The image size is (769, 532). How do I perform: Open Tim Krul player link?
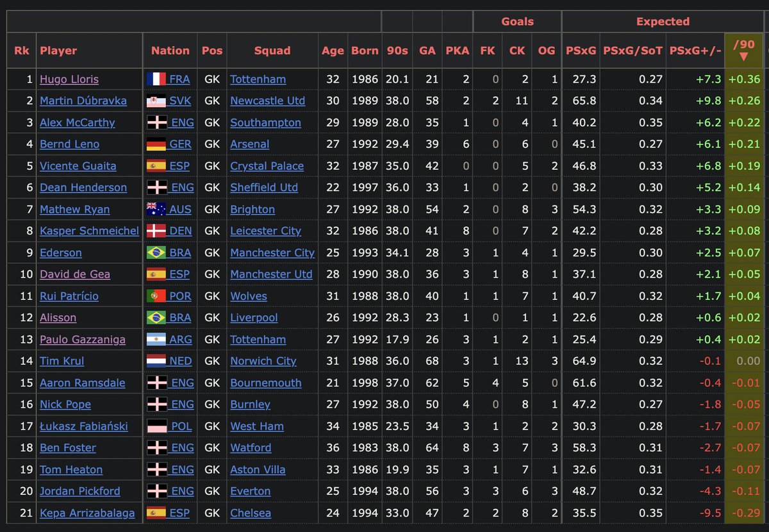62,361
